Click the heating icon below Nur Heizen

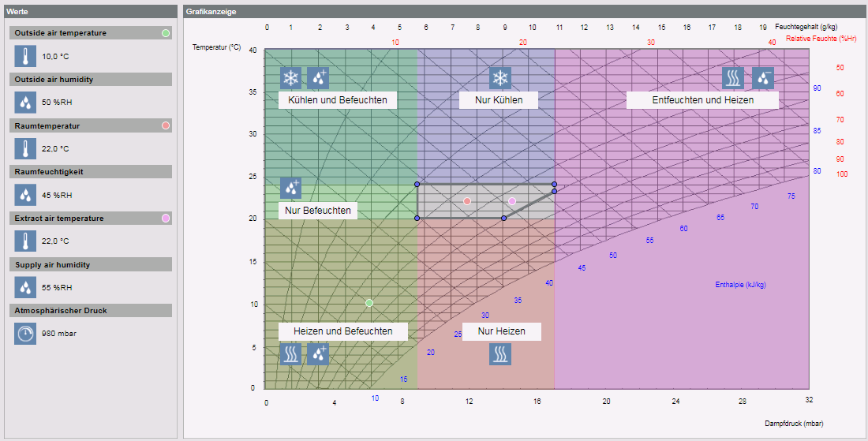coord(500,354)
